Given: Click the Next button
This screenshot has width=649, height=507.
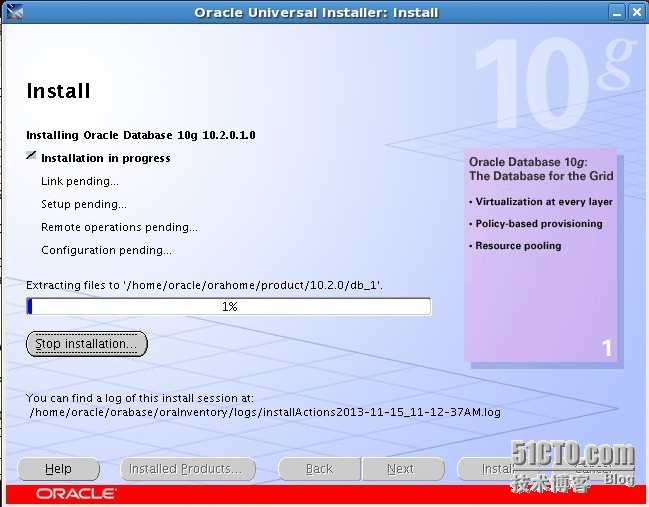Looking at the screenshot, I should point(403,469).
